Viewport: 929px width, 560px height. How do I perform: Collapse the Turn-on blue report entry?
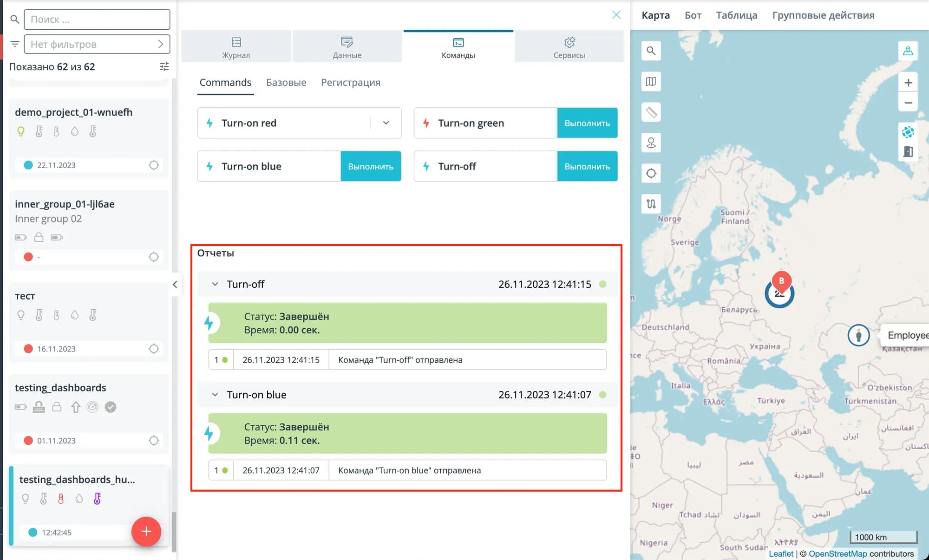click(x=215, y=395)
